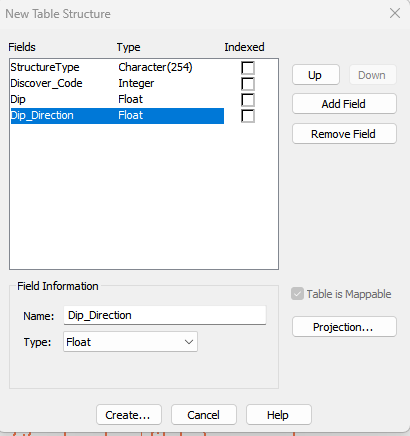Viewport: 410px width, 436px height.
Task: Click the Float dropdown chevron arrow
Action: point(189,342)
